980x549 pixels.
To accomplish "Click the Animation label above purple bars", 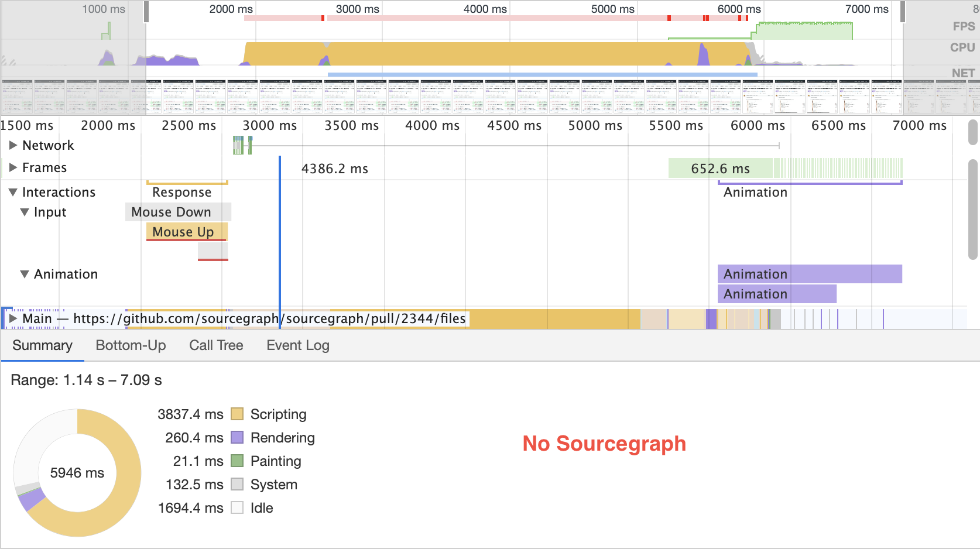I will pos(755,192).
